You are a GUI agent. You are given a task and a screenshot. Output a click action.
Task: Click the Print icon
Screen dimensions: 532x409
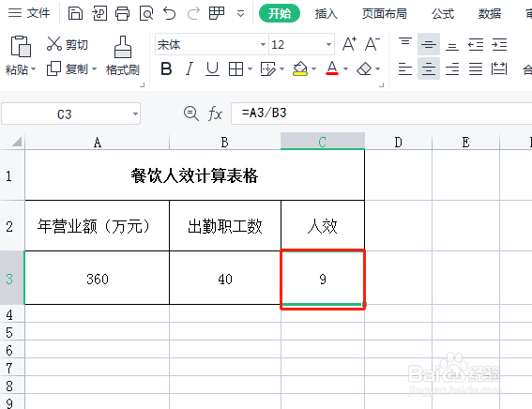123,13
